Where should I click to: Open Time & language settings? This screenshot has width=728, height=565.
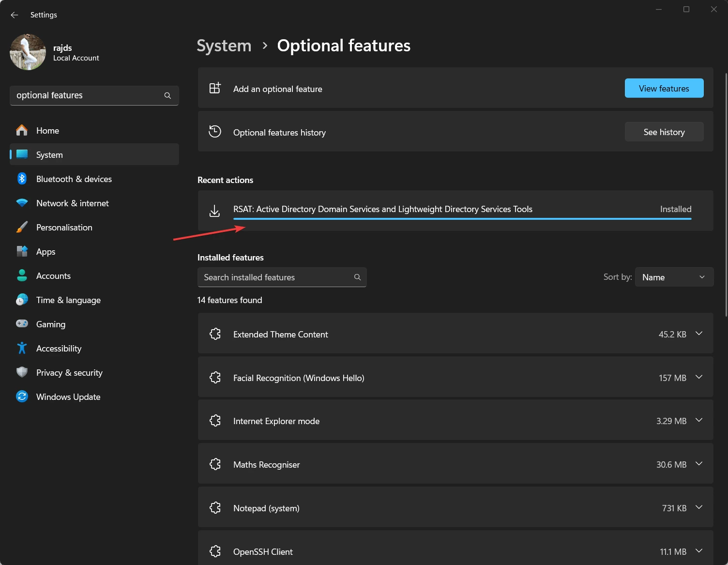pos(94,300)
